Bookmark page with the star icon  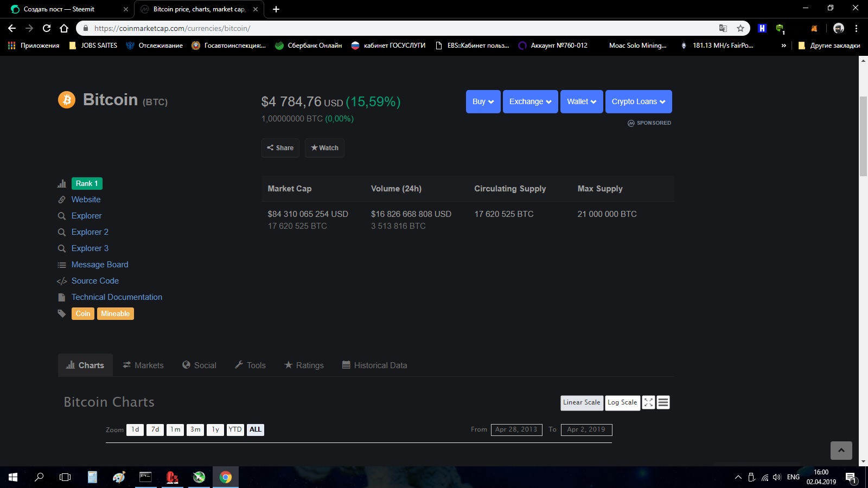(741, 28)
